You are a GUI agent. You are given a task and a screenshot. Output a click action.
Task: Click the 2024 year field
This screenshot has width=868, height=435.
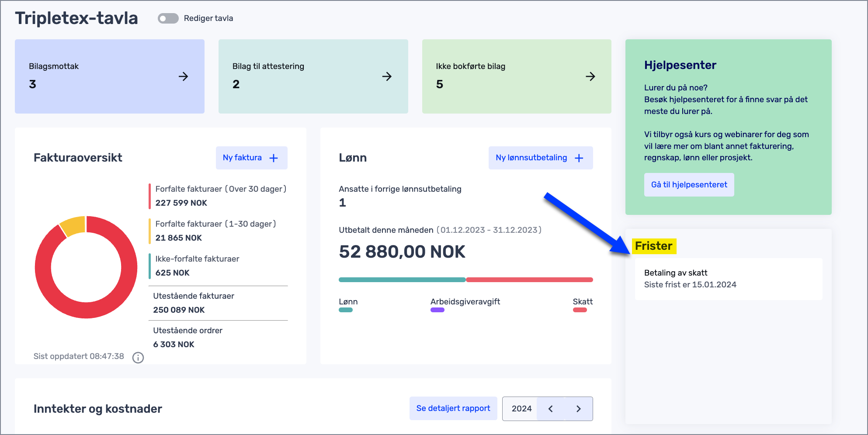click(521, 409)
